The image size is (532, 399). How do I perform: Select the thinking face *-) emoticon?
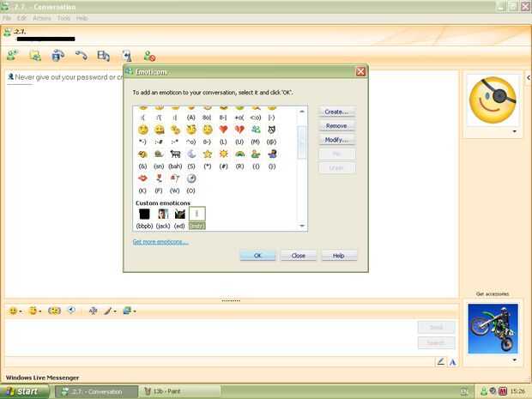tap(142, 130)
